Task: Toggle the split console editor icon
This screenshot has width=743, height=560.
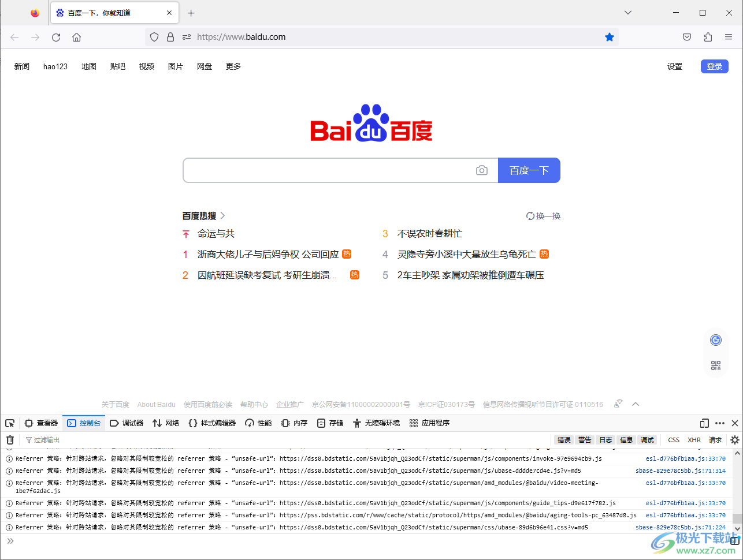Action: pyautogui.click(x=735, y=541)
